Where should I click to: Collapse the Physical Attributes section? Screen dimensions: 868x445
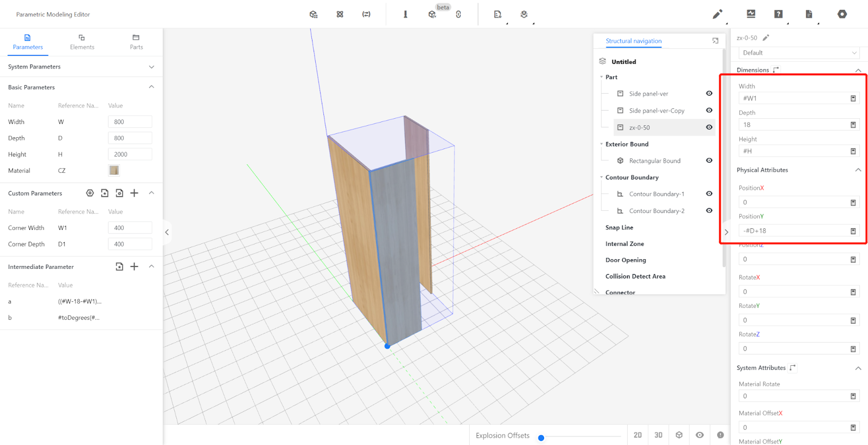point(858,170)
